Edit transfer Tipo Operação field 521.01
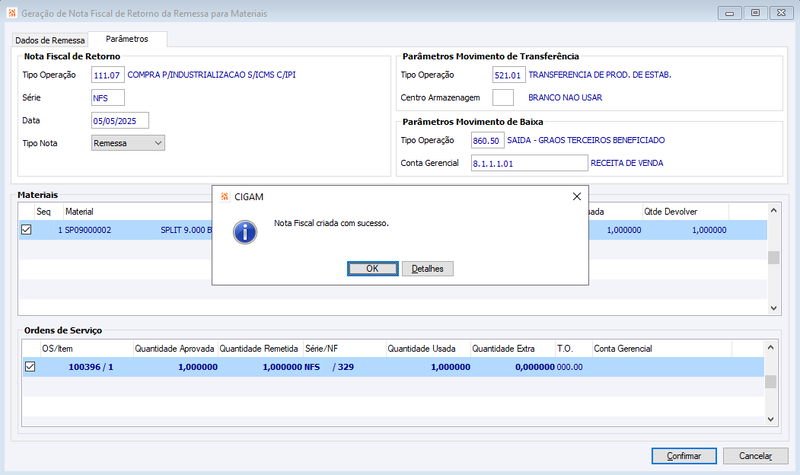The height and width of the screenshot is (475, 800). [x=509, y=75]
